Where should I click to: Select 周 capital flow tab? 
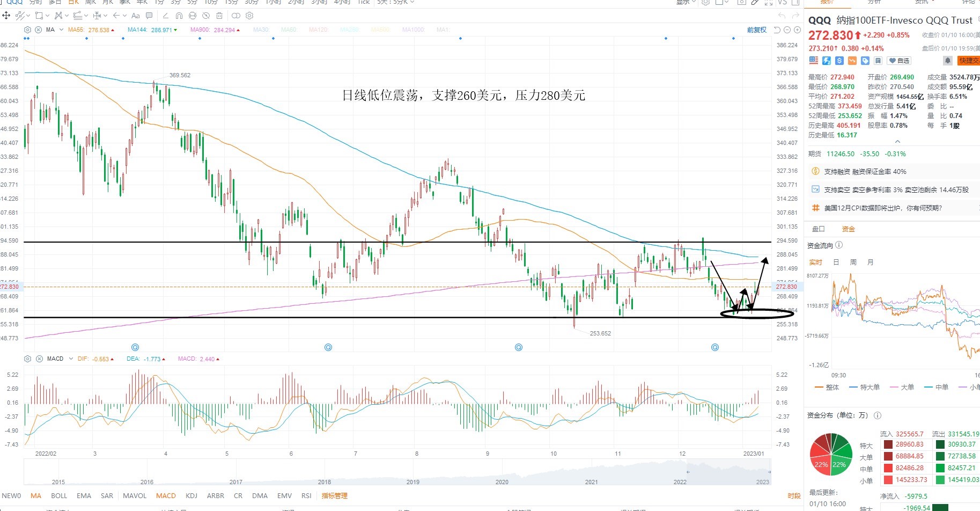(853, 262)
